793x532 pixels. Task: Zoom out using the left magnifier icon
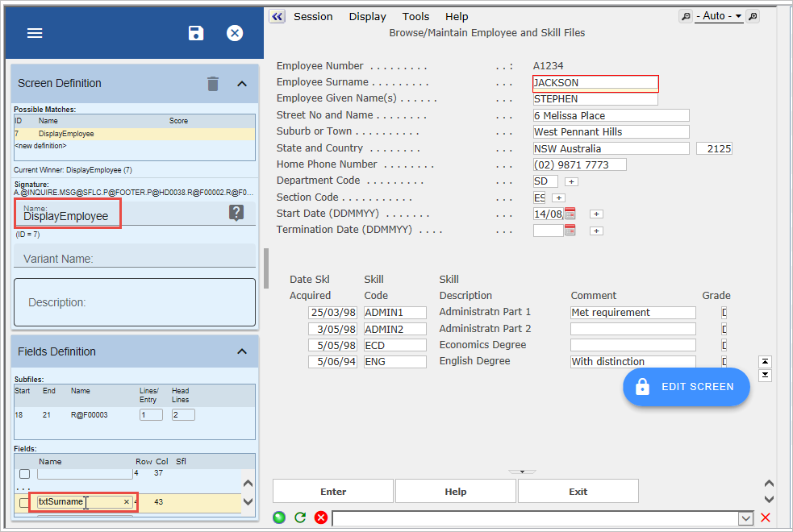pos(685,16)
